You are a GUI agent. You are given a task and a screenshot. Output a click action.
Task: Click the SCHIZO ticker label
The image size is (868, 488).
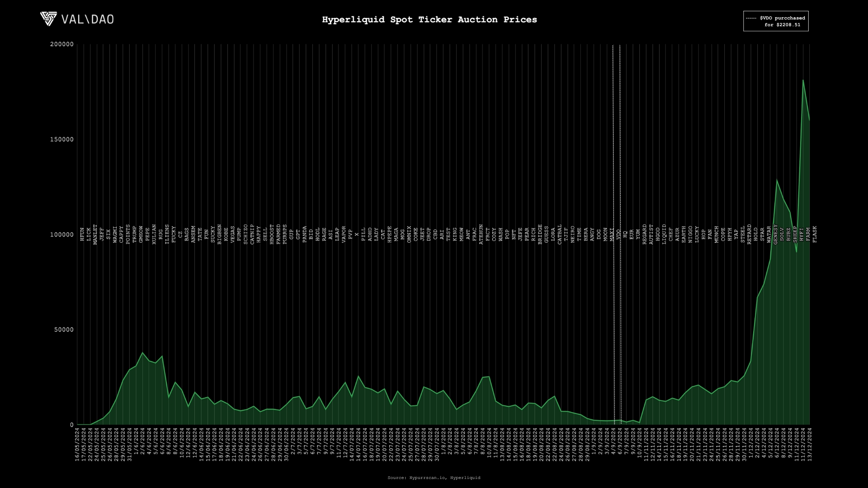246,235
